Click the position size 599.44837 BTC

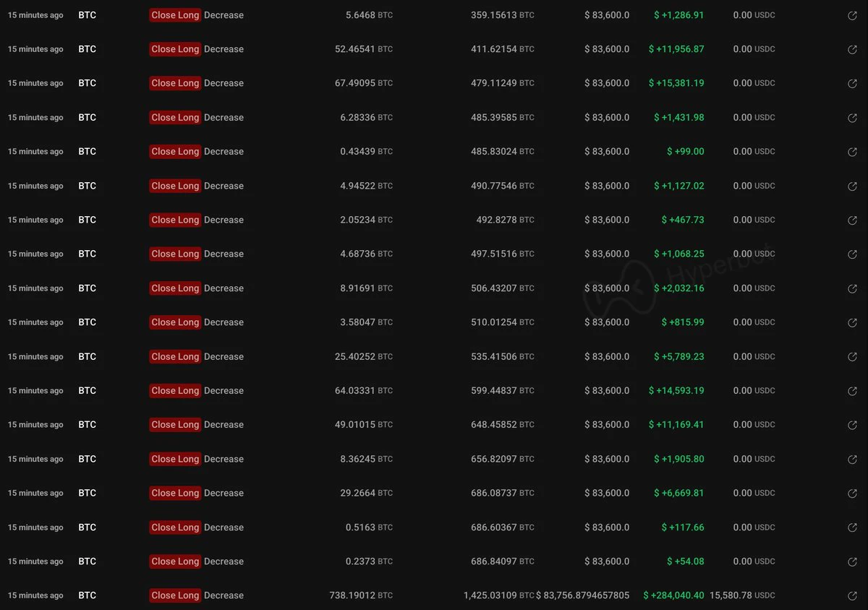(503, 391)
